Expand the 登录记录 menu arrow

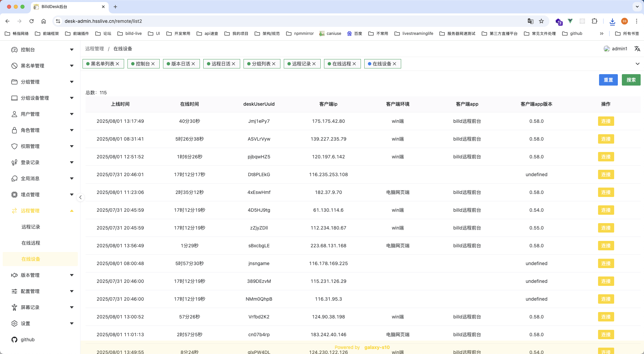pyautogui.click(x=72, y=162)
